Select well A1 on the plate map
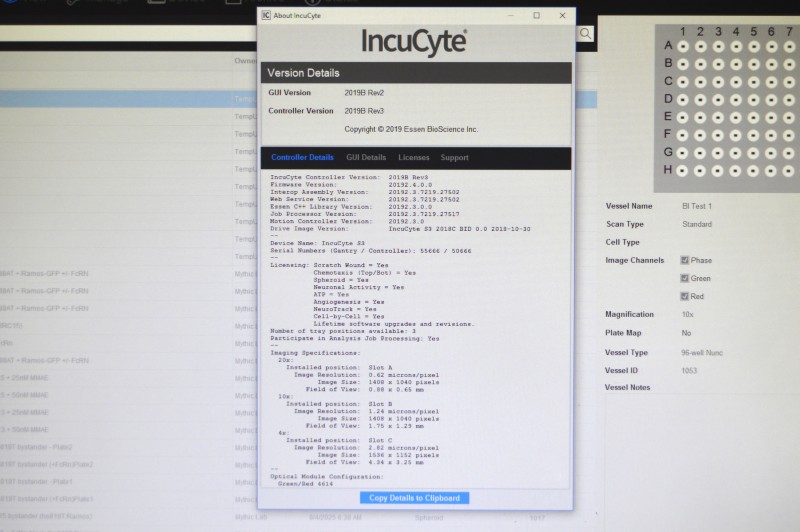 coord(683,46)
